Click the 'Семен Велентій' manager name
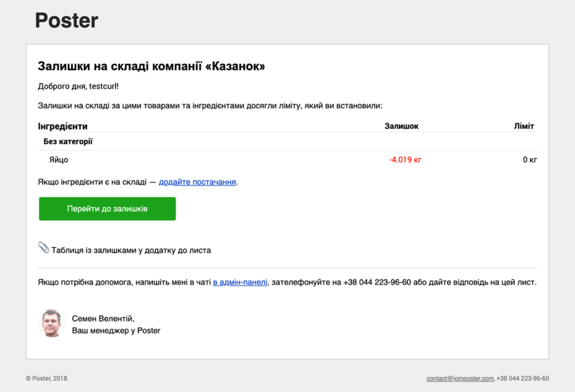Screen dimensions: 575x392 [x=103, y=318]
